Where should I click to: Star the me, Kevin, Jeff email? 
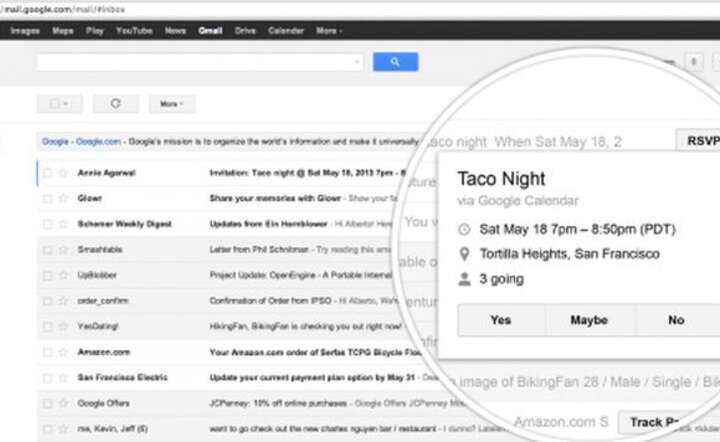(63, 429)
